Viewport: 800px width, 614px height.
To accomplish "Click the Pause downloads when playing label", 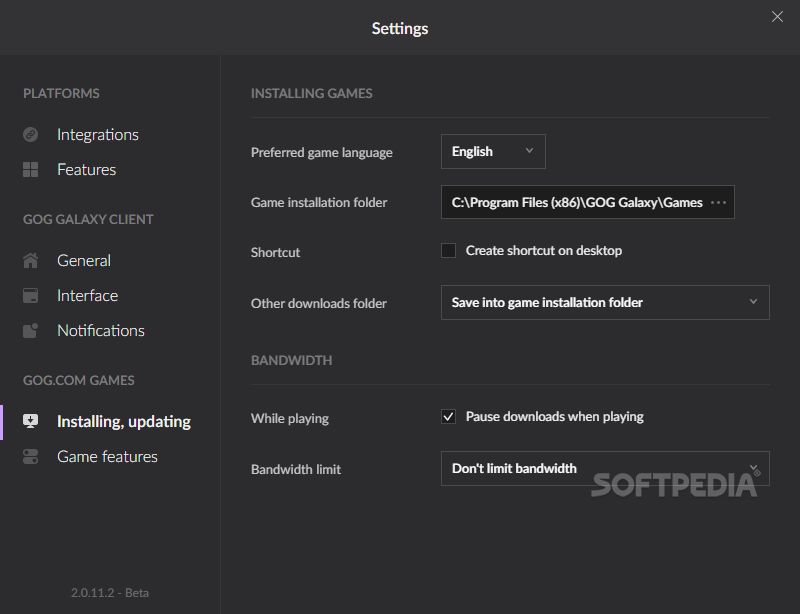I will [555, 416].
